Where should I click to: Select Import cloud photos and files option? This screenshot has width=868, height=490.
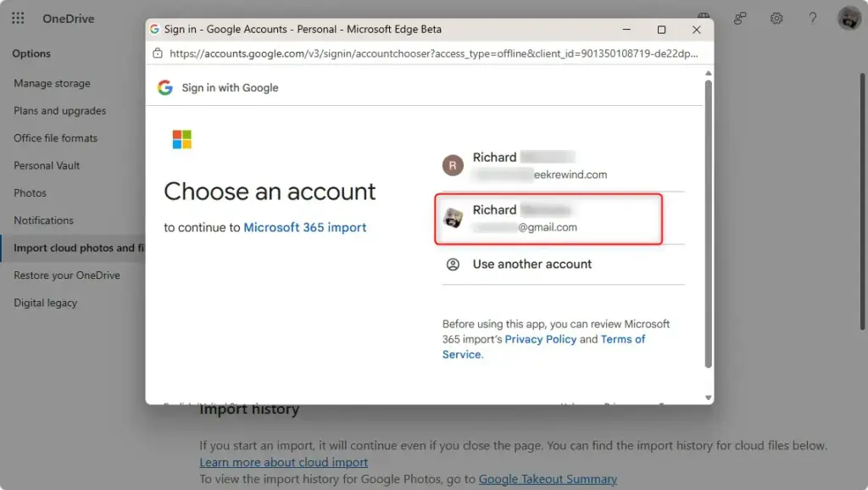73,248
